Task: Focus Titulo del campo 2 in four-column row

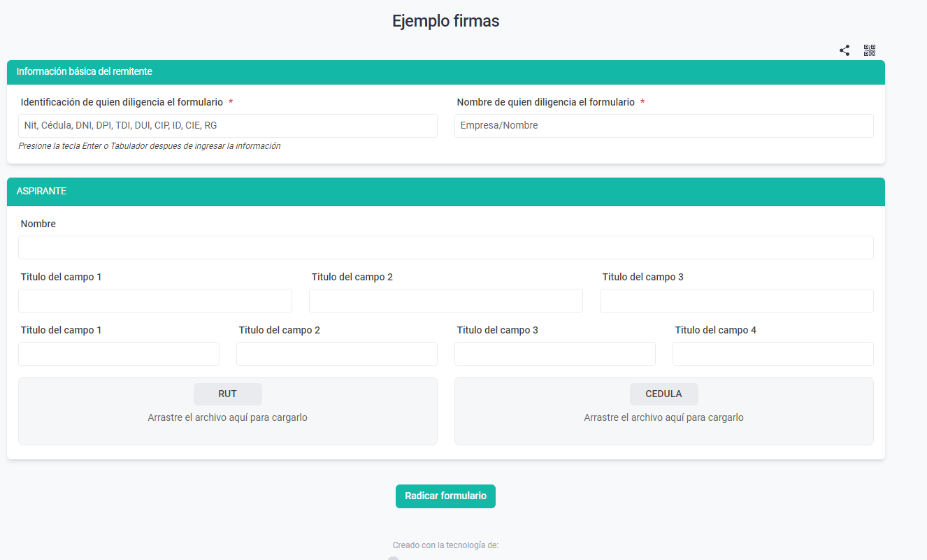Action: point(336,354)
